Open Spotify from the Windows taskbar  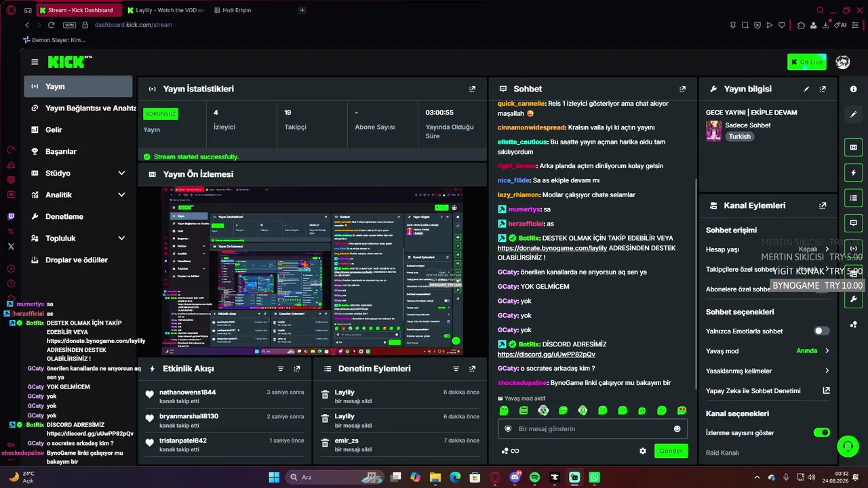click(x=534, y=477)
